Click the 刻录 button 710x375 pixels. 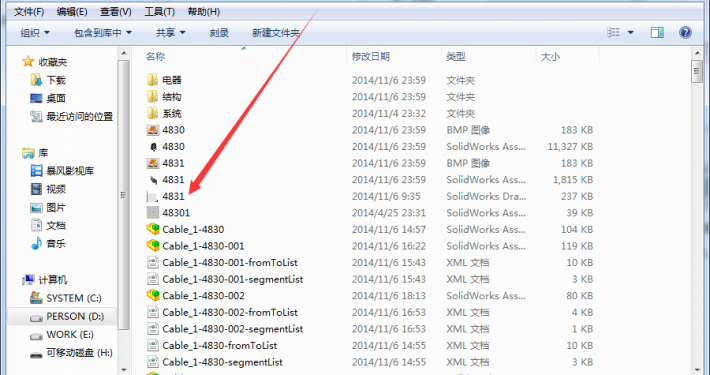click(219, 33)
